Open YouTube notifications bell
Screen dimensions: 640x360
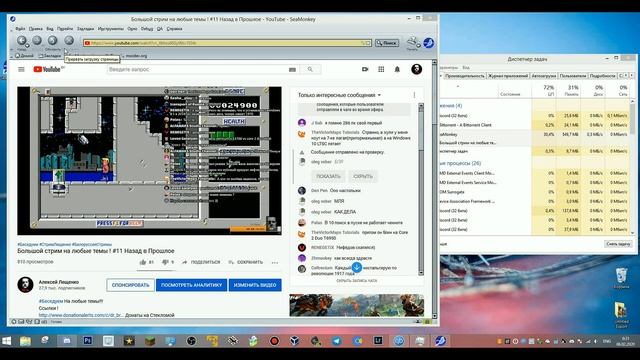[x=397, y=69]
